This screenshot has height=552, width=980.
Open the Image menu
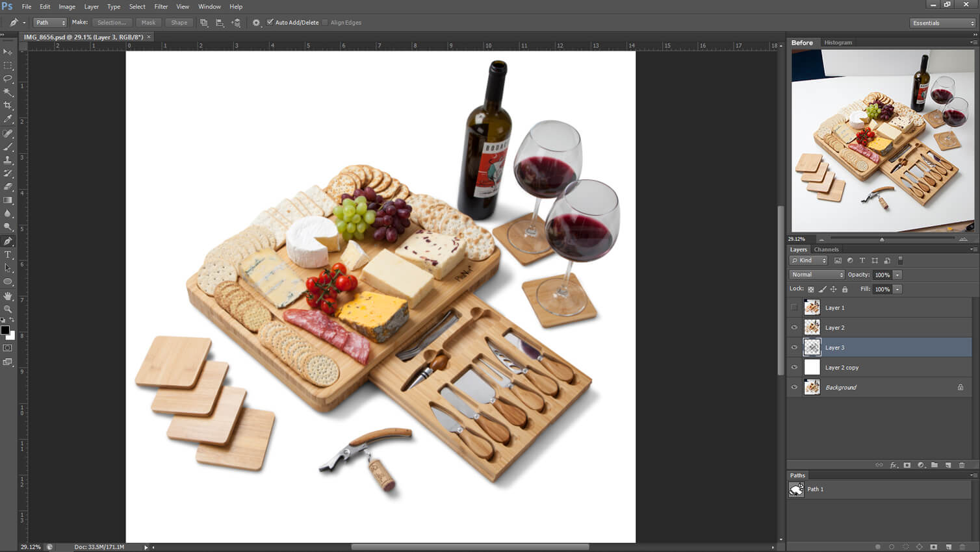tap(67, 6)
